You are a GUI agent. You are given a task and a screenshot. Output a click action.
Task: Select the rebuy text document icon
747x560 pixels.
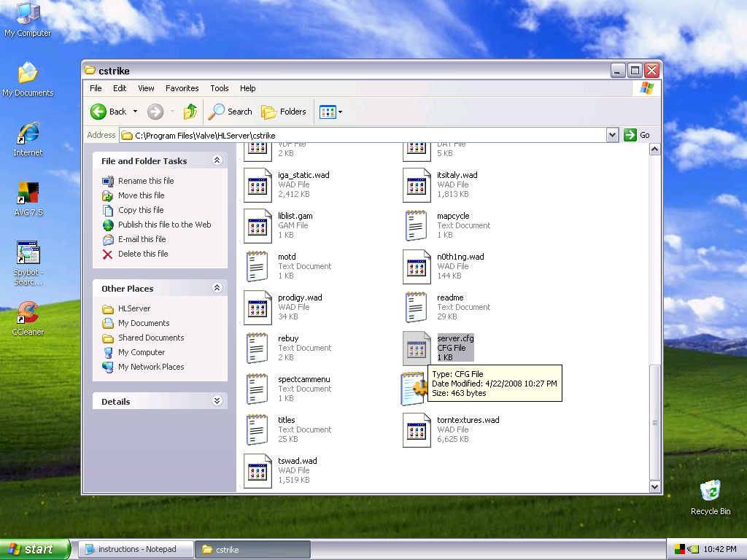pyautogui.click(x=258, y=349)
